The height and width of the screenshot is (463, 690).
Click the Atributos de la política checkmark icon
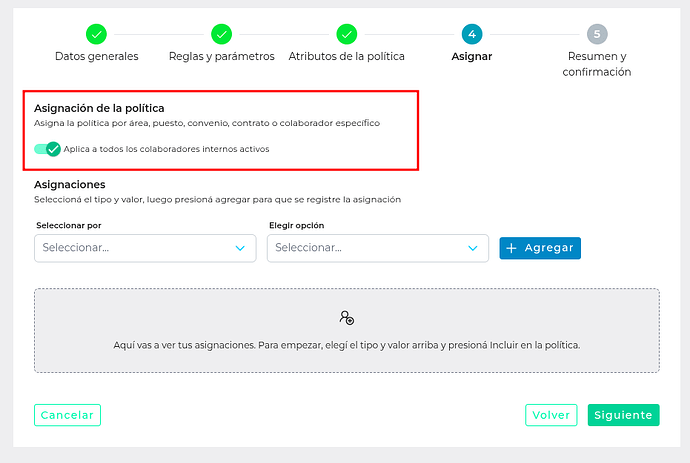(x=346, y=34)
